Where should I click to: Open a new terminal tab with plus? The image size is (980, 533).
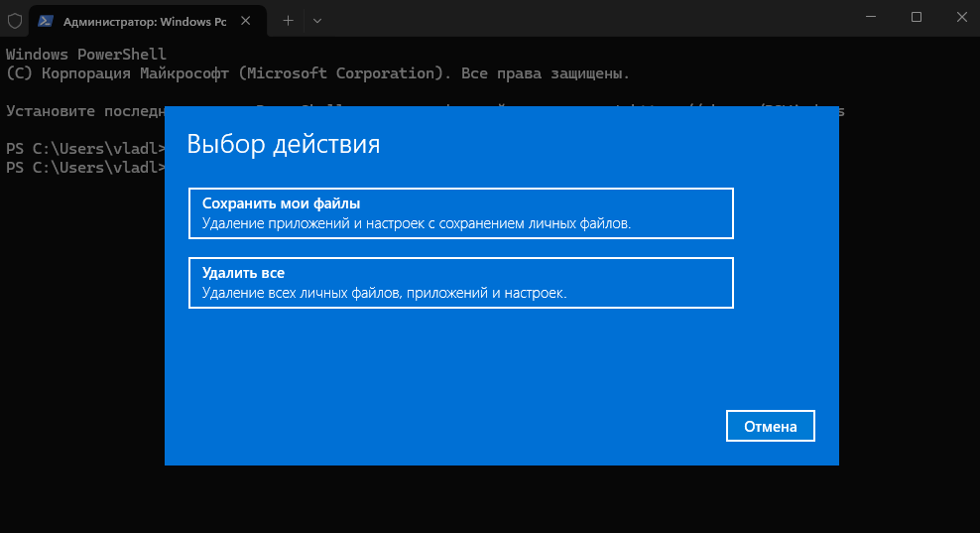point(288,21)
